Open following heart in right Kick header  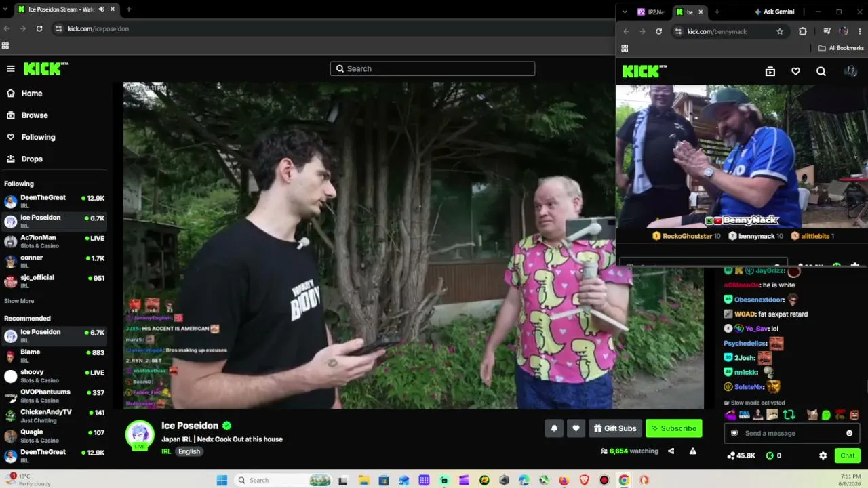(795, 71)
